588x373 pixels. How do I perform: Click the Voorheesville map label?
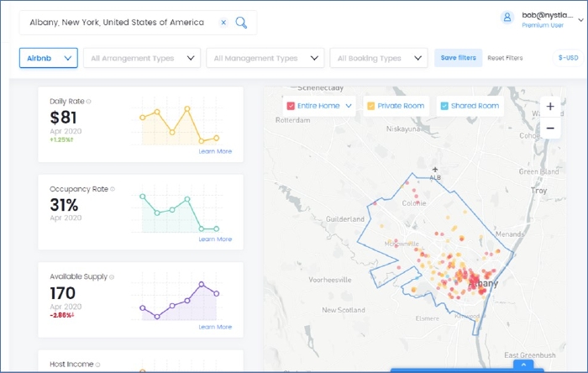330,280
